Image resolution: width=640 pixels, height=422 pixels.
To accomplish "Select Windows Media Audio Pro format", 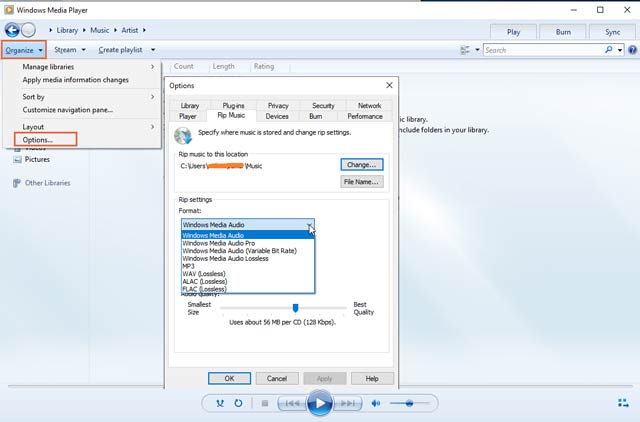I will coord(248,243).
